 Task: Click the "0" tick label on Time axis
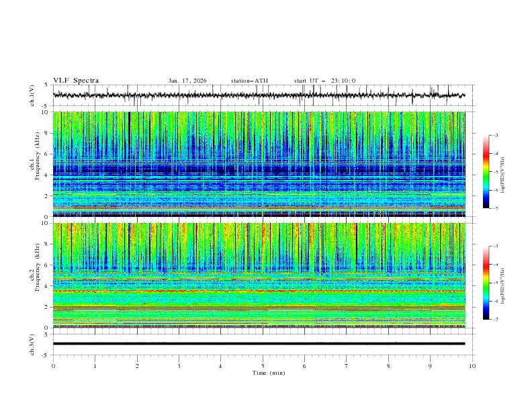pos(53,366)
